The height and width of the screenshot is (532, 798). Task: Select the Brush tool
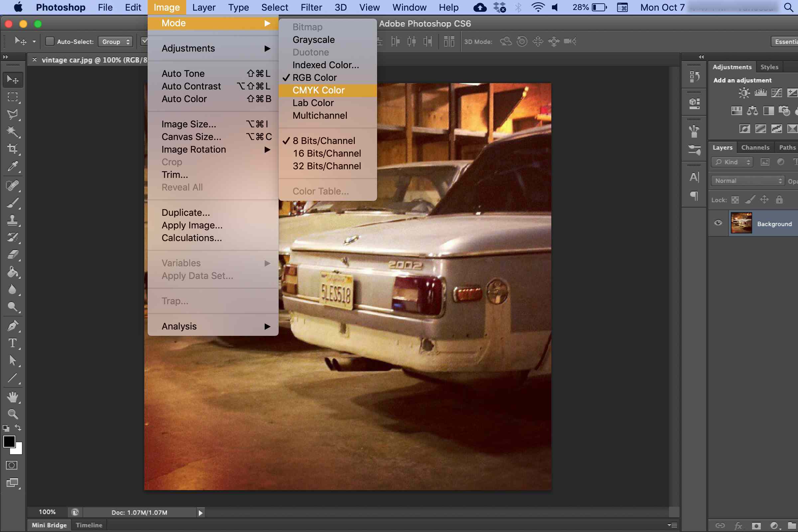pyautogui.click(x=13, y=202)
